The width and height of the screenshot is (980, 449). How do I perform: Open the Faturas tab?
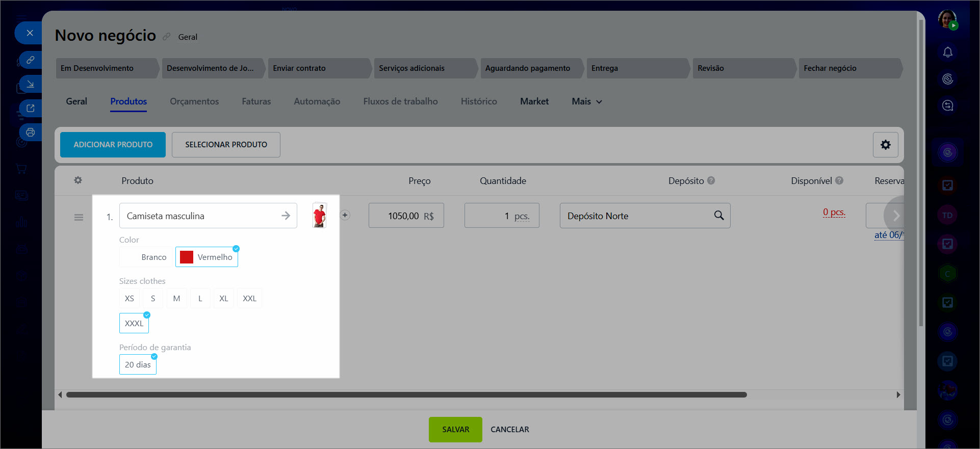point(256,101)
